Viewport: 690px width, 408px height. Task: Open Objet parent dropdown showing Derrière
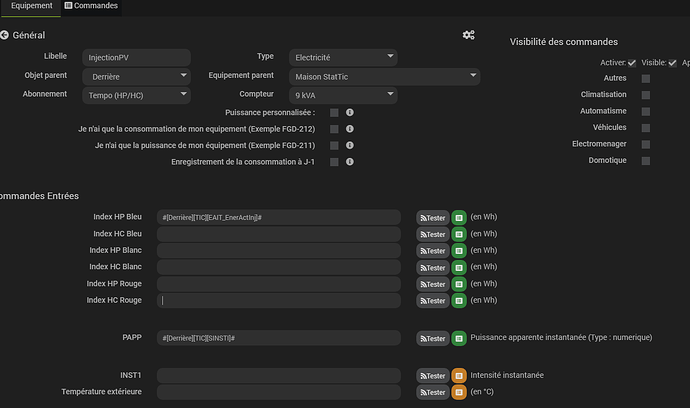(136, 77)
